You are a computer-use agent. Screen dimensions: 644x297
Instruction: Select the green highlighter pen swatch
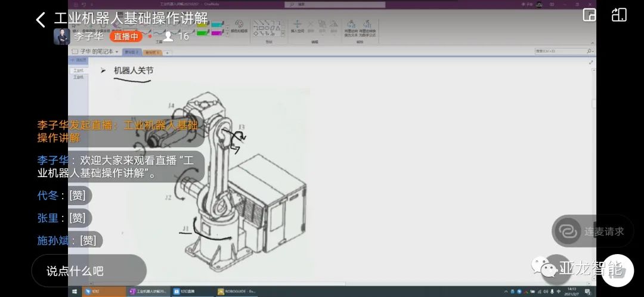pyautogui.click(x=203, y=32)
